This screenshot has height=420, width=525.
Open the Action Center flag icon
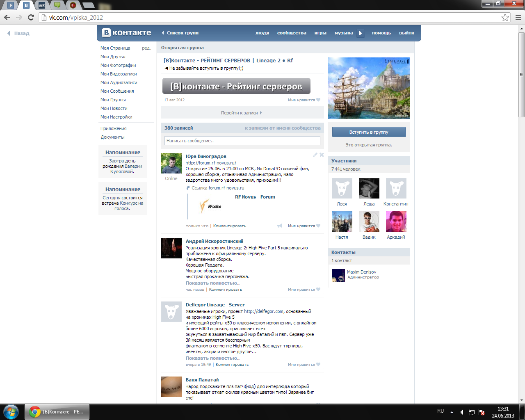[482, 412]
